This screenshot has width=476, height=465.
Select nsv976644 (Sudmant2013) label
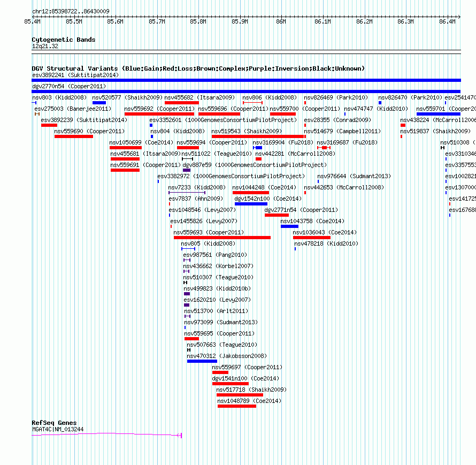pyautogui.click(x=354, y=176)
